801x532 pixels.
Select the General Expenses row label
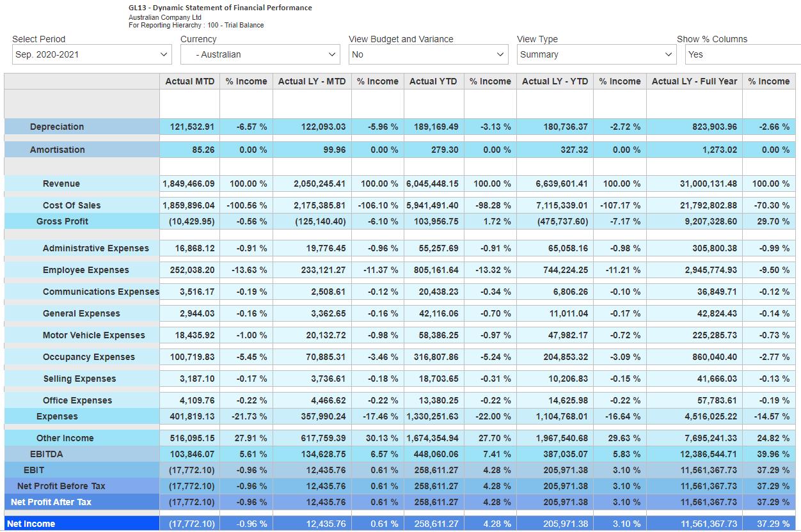[81, 313]
